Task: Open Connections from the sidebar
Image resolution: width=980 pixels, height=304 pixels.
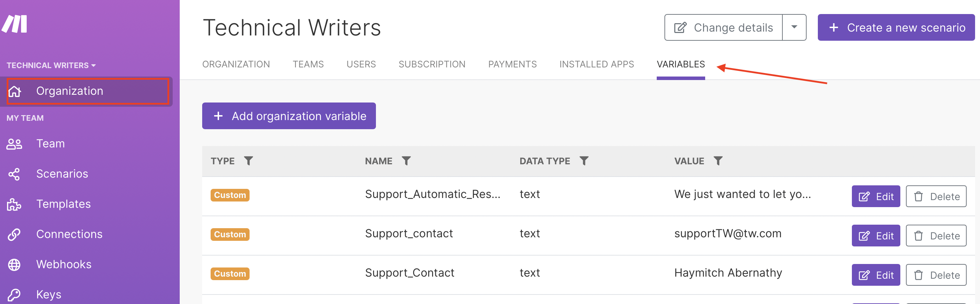Action: pyautogui.click(x=69, y=234)
